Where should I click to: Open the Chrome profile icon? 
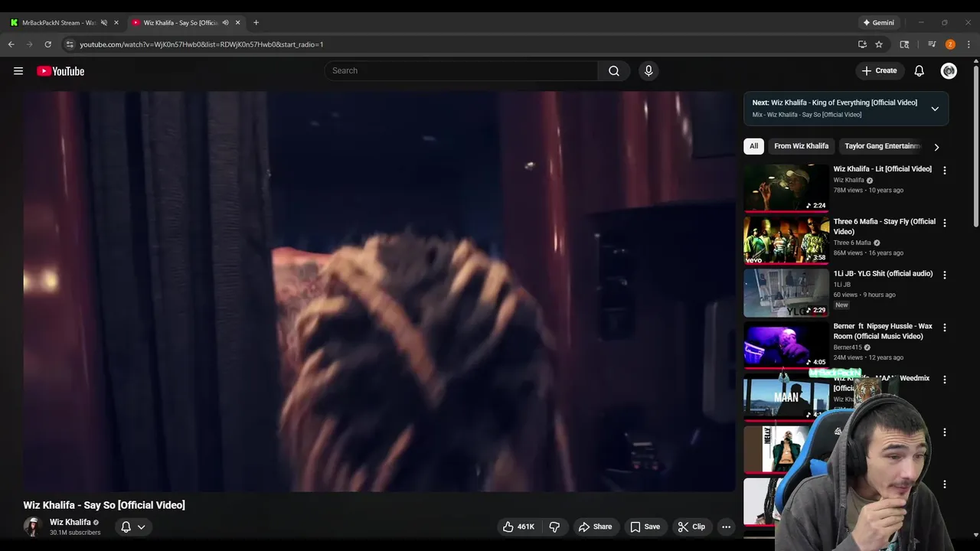tap(950, 44)
